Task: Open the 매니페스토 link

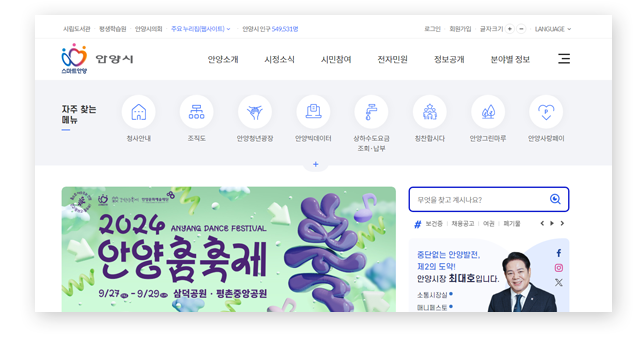Action: click(x=434, y=307)
